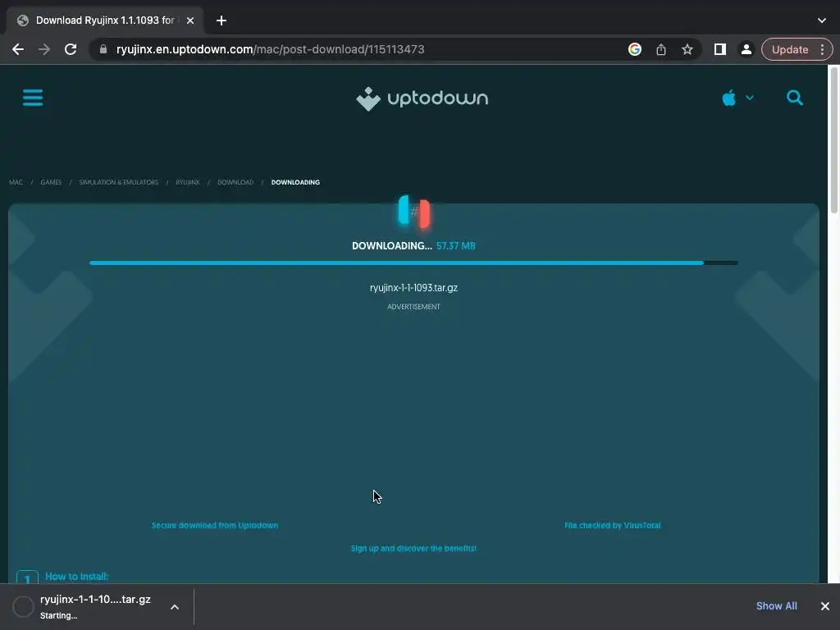Viewport: 840px width, 630px height.
Task: Click the 57.37 MB size text
Action: [x=455, y=246]
